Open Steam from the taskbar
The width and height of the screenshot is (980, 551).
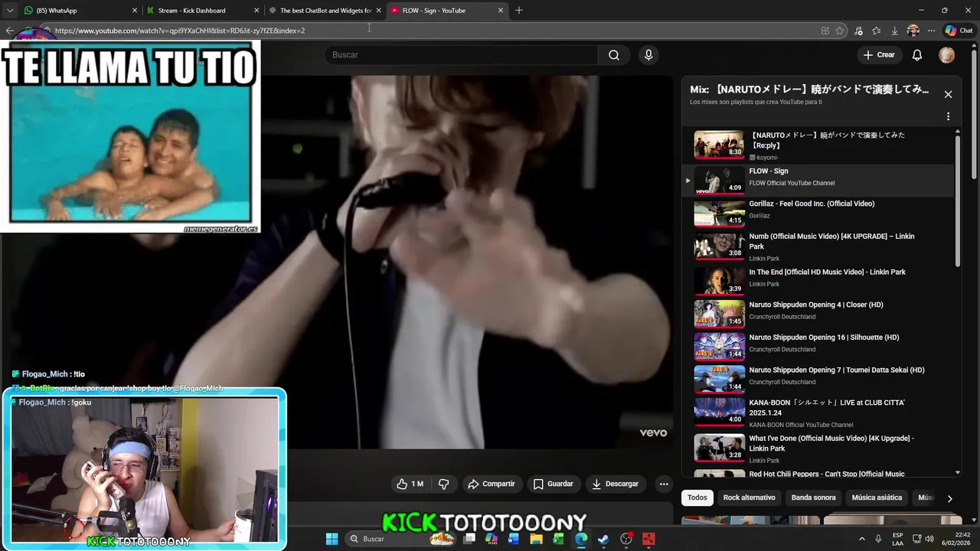click(603, 539)
